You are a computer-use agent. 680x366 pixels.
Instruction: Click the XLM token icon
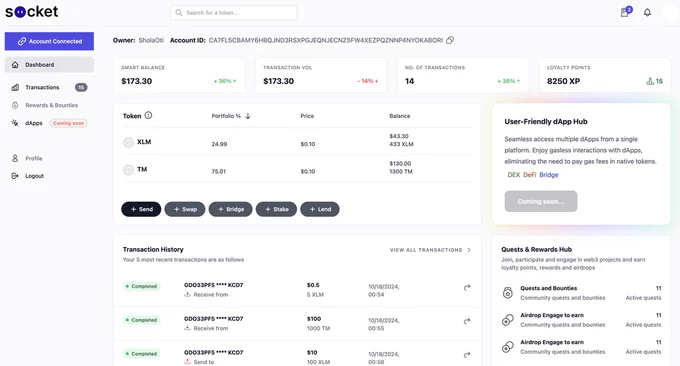(128, 142)
